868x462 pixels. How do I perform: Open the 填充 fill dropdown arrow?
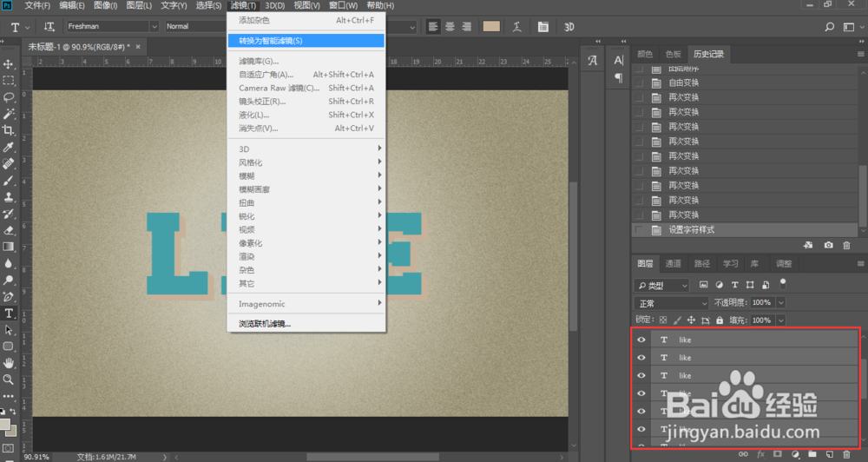pos(780,320)
